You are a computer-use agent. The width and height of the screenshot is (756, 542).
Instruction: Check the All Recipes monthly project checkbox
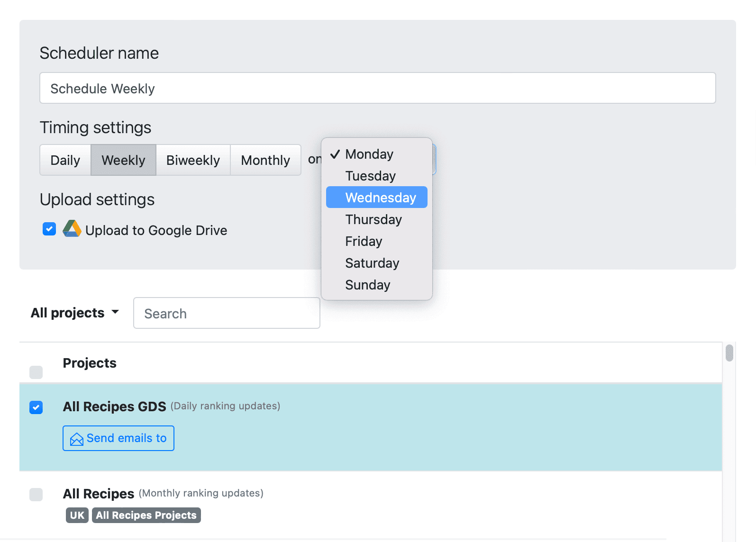click(x=36, y=494)
